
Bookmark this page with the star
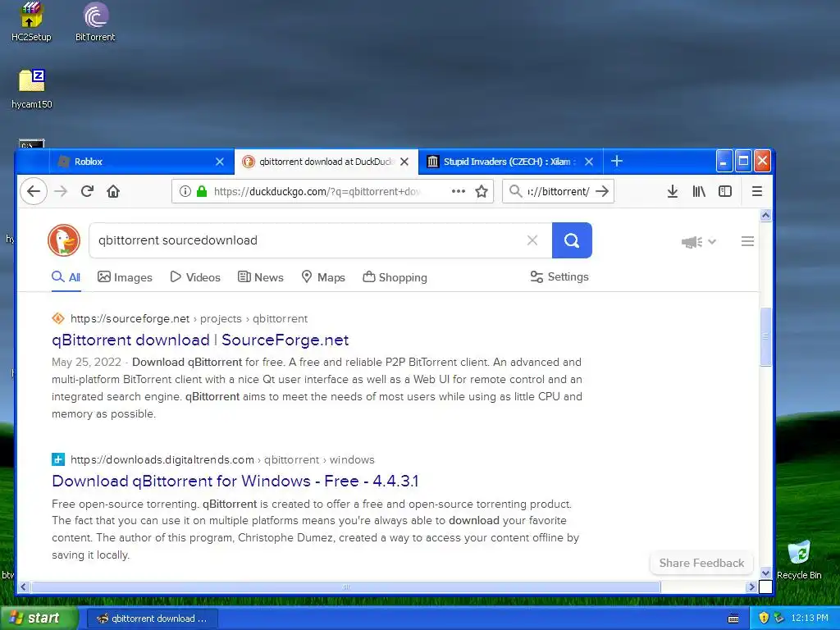click(482, 191)
